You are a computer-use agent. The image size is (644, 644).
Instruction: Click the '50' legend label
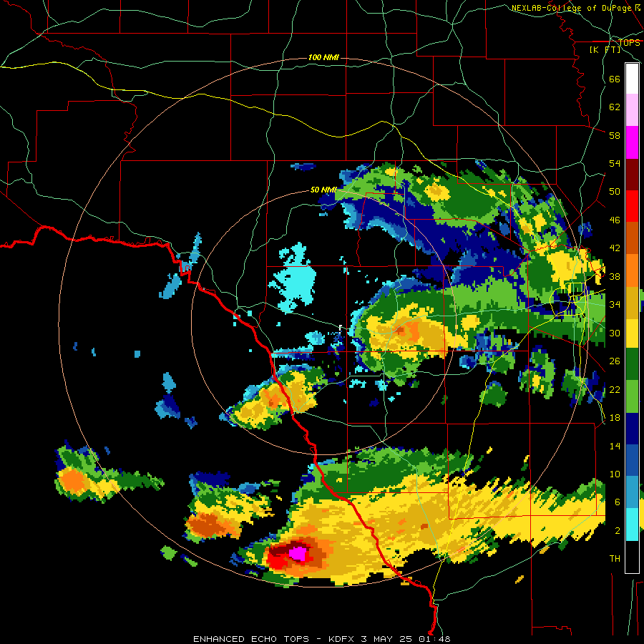615,192
